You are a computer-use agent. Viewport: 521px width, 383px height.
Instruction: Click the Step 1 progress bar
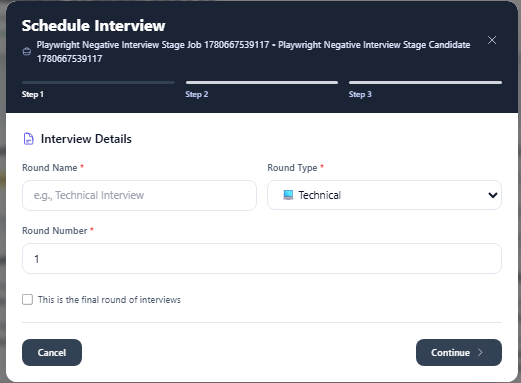coord(98,82)
